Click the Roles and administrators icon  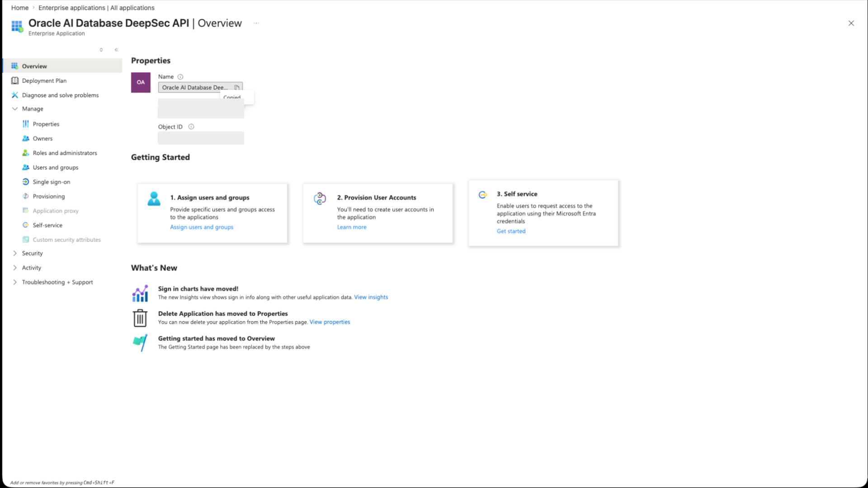tap(26, 153)
